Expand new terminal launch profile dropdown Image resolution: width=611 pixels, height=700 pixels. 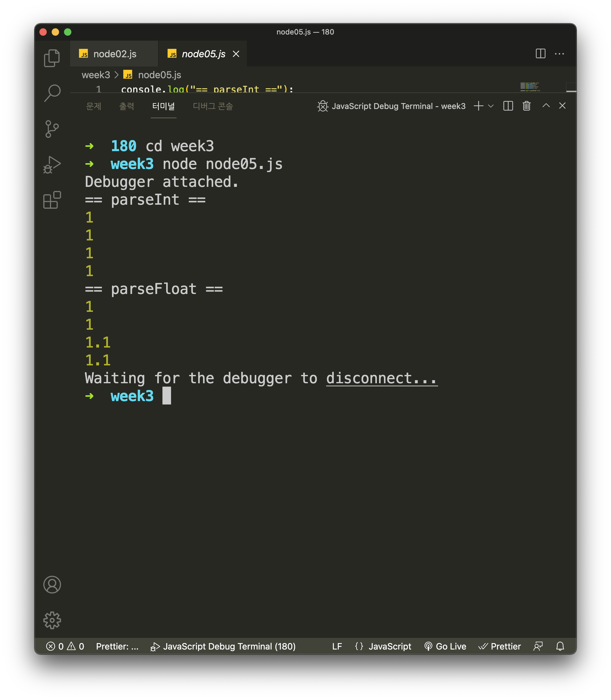[x=491, y=106]
